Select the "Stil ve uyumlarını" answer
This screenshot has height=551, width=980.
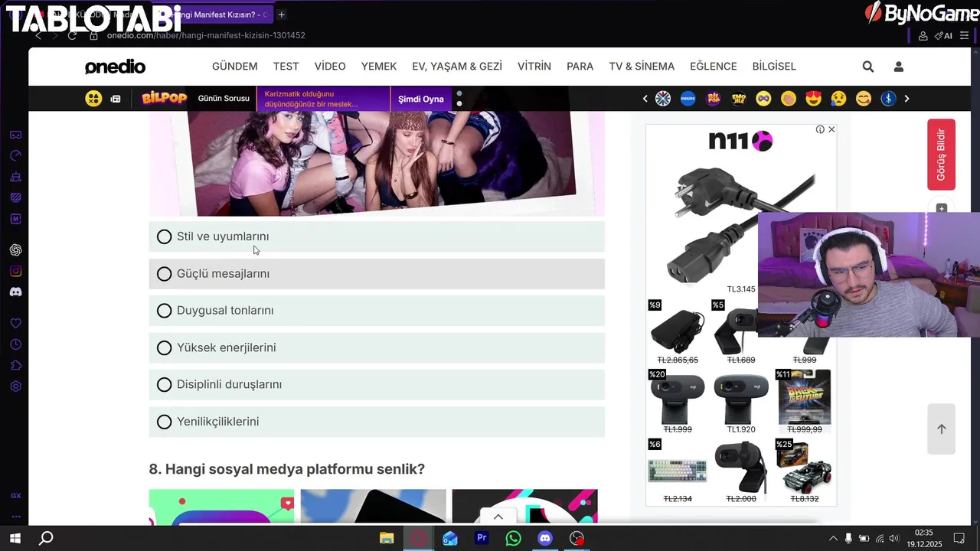point(377,236)
